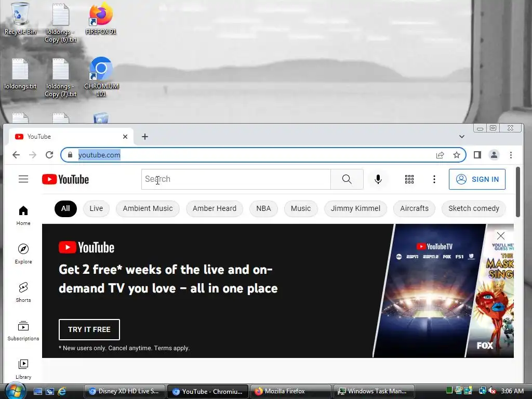
Task: Select the Aircrafts chip
Action: [x=414, y=208]
